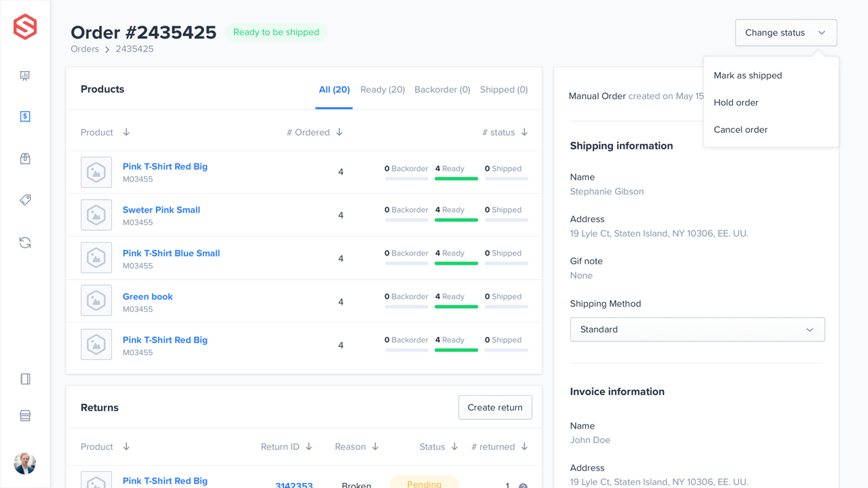The width and height of the screenshot is (868, 488).
Task: Open the store icon in sidebar
Action: pos(25,416)
